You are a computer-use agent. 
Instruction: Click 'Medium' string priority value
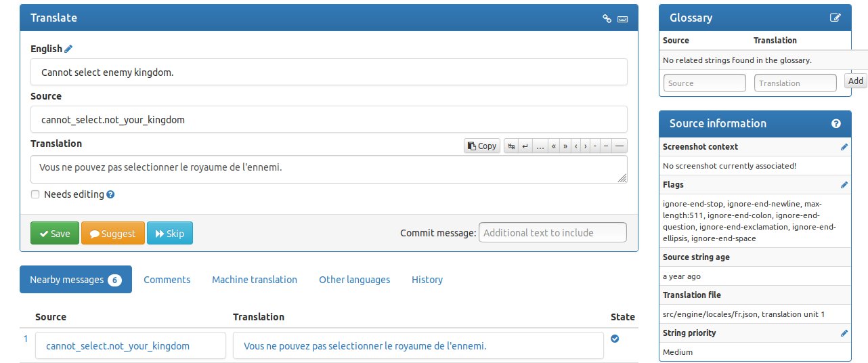click(678, 352)
